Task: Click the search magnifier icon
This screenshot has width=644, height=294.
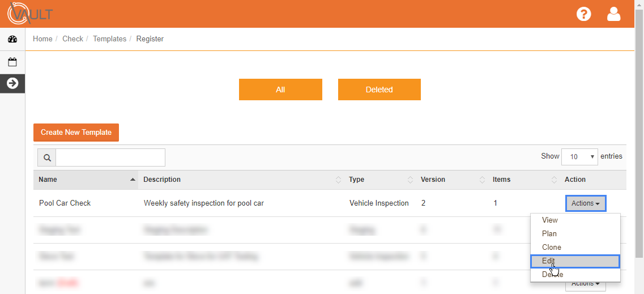Action: pyautogui.click(x=47, y=157)
